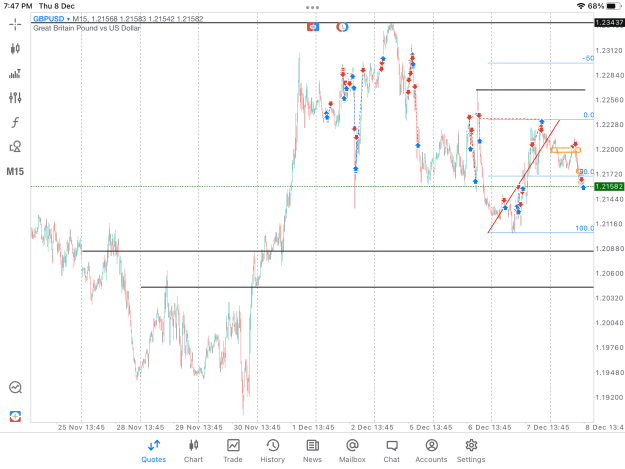625x469 pixels.
Task: Open the Chat tab
Action: (391, 451)
